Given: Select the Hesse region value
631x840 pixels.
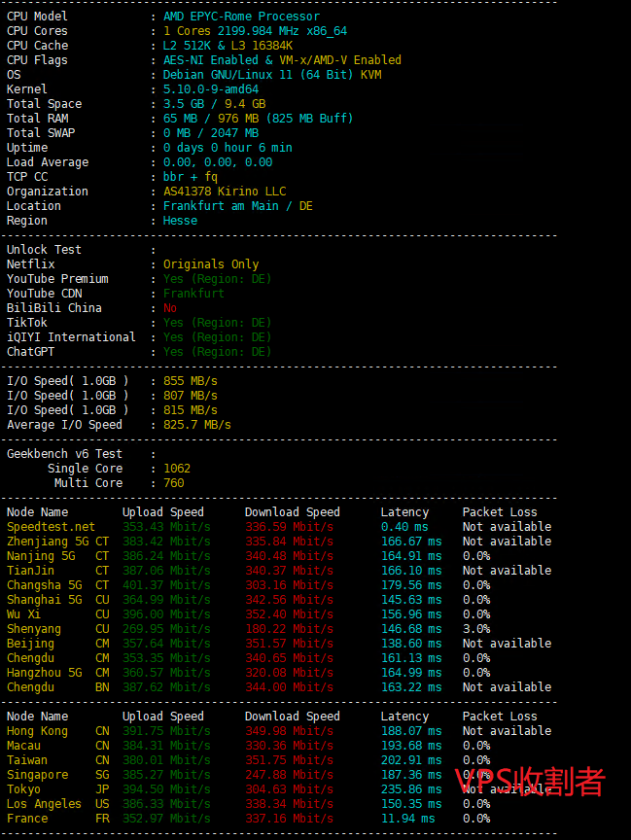Looking at the screenshot, I should [180, 221].
